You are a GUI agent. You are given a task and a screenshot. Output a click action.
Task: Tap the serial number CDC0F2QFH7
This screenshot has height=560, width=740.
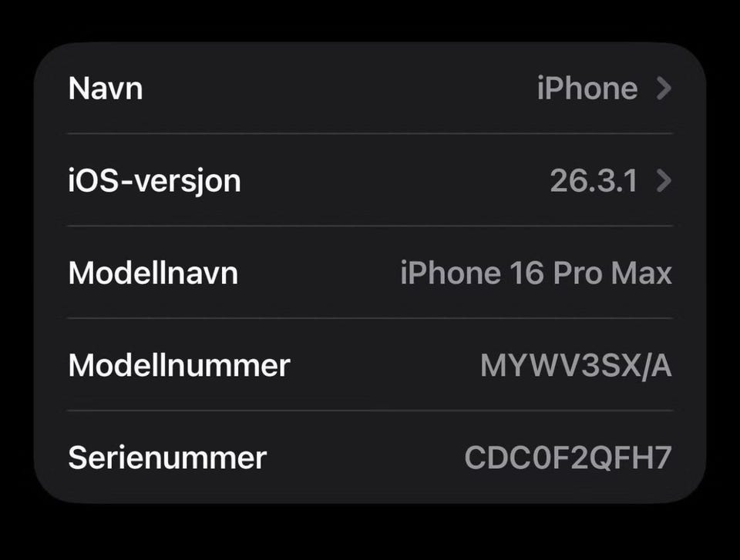568,458
